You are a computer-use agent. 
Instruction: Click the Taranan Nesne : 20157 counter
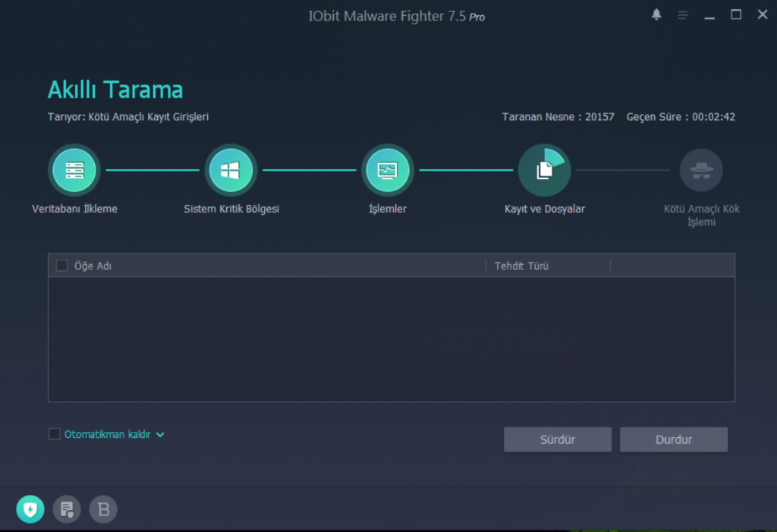coord(558,117)
